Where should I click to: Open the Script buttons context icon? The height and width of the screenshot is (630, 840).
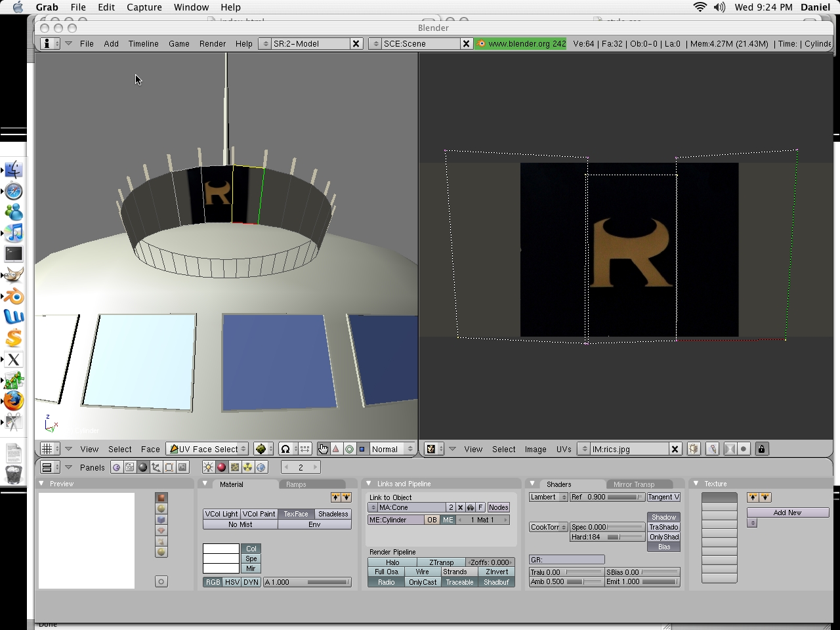130,467
